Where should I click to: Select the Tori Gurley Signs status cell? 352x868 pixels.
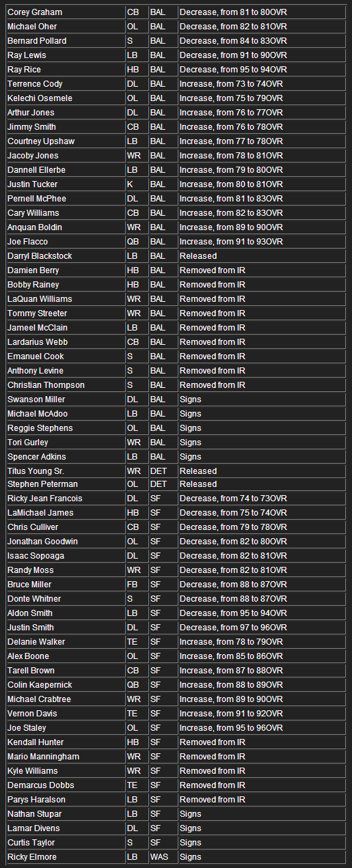coord(262,443)
